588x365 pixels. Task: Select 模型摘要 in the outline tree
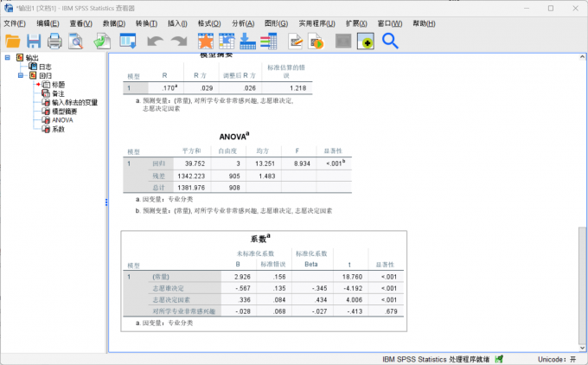(65, 112)
